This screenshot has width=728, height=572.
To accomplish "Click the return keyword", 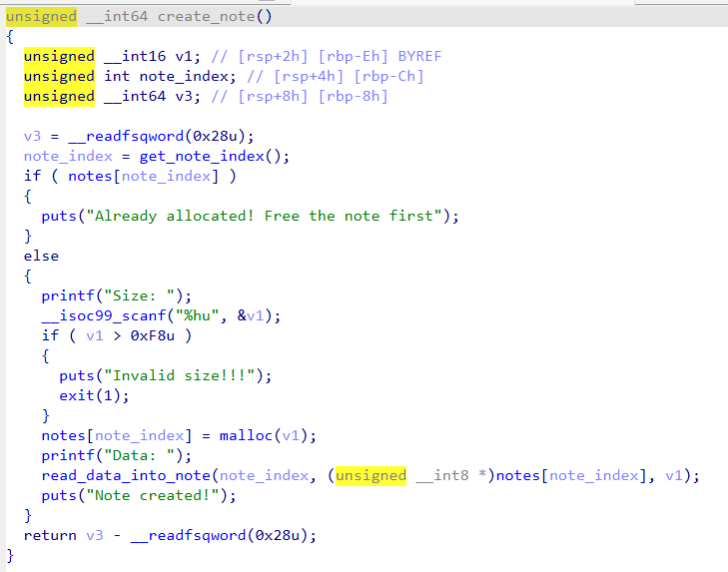I will [50, 535].
